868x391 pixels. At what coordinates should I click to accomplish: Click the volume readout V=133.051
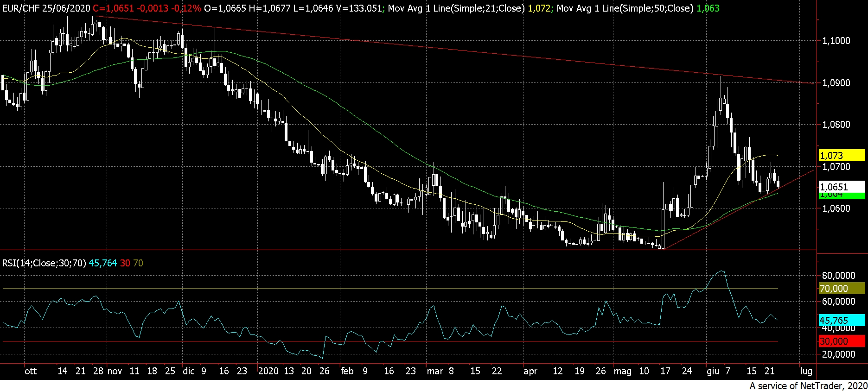click(359, 8)
